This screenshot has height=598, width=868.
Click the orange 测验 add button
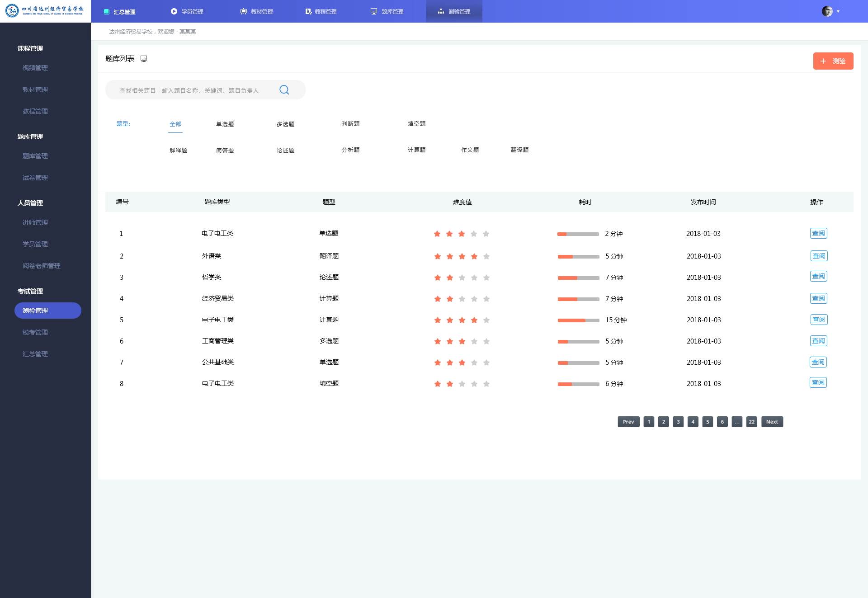[833, 61]
